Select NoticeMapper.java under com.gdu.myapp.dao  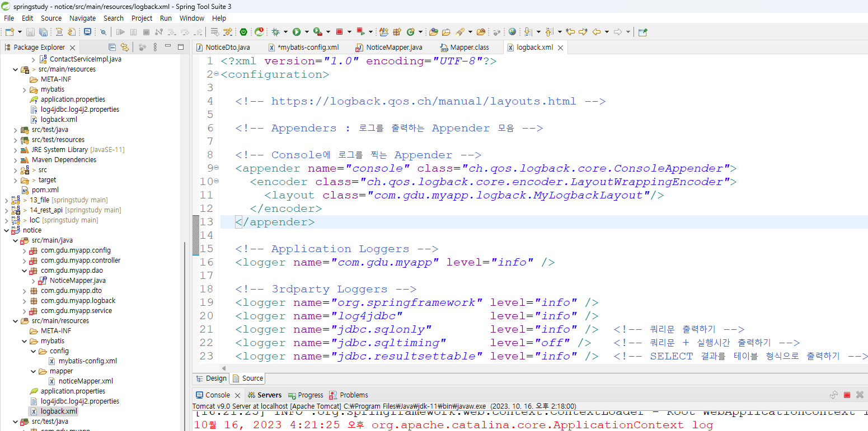77,281
